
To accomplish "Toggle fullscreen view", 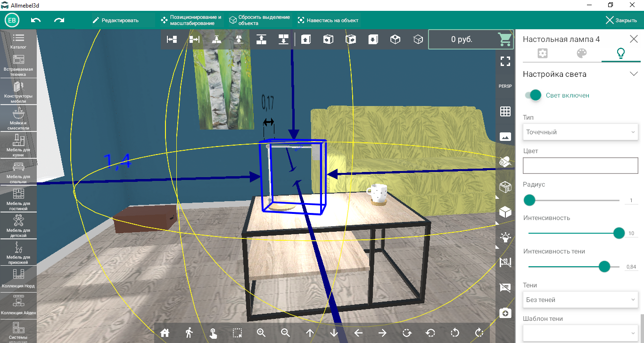I will pos(505,61).
